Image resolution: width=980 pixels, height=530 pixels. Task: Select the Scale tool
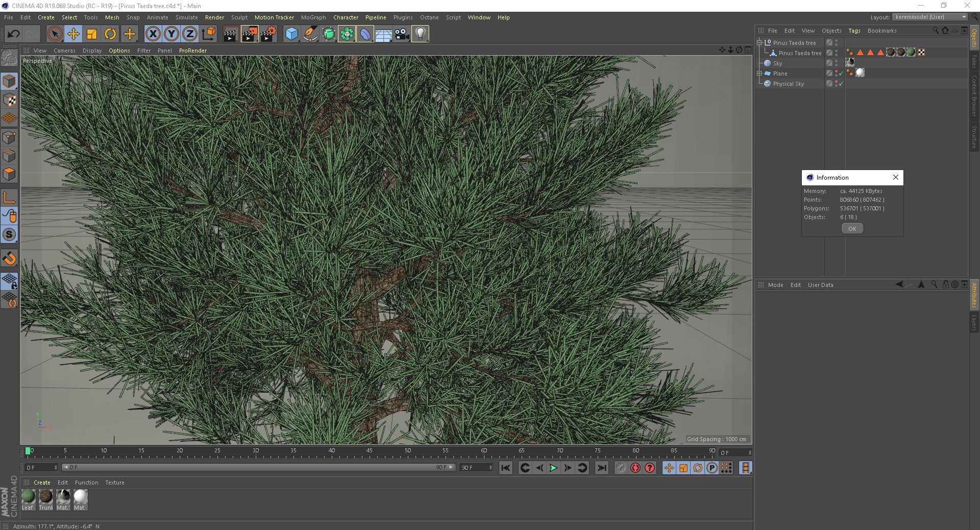tap(92, 34)
